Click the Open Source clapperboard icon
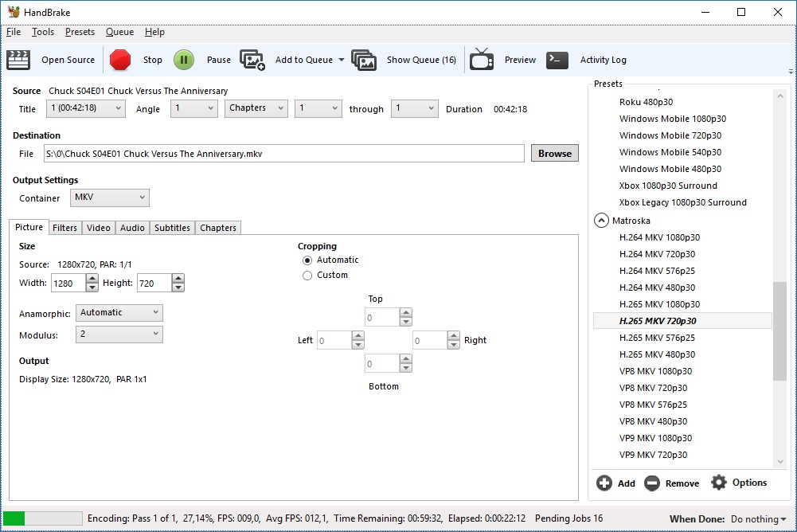 [x=18, y=60]
